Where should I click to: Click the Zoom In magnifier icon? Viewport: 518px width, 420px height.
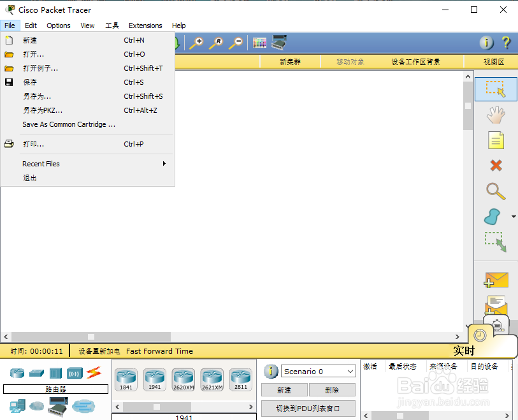(196, 43)
